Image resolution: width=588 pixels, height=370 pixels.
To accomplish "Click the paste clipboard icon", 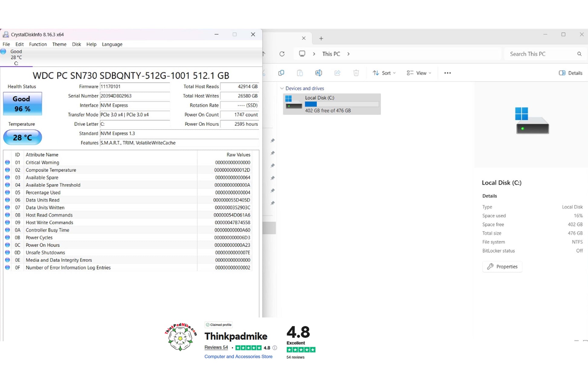I will point(300,73).
